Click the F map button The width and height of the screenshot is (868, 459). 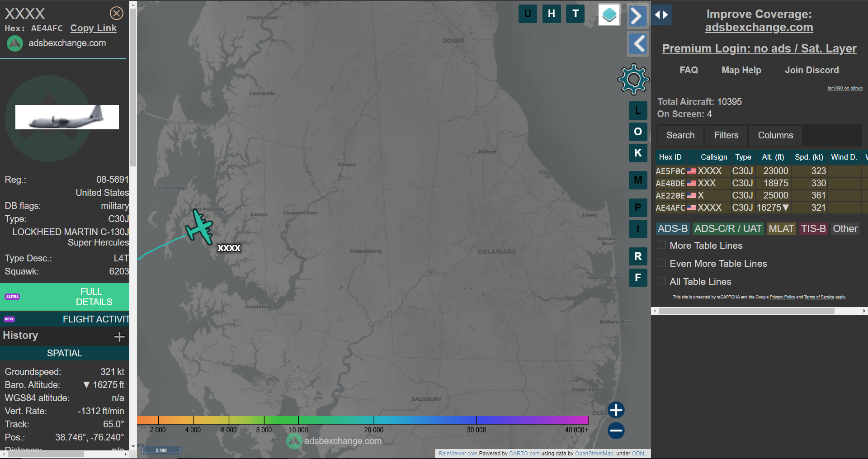638,278
